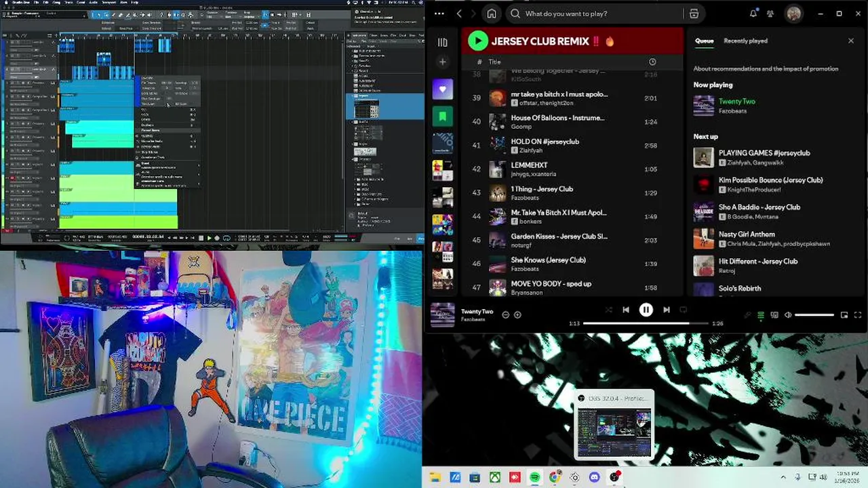Mute Spotify with the speaker icon
Screen dimensions: 868x488
coord(788,315)
